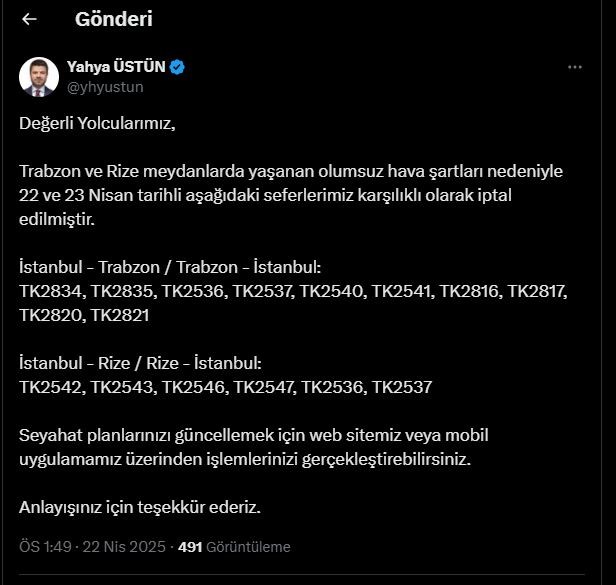
Task: Open the @yhyustun handle link
Action: [x=105, y=87]
